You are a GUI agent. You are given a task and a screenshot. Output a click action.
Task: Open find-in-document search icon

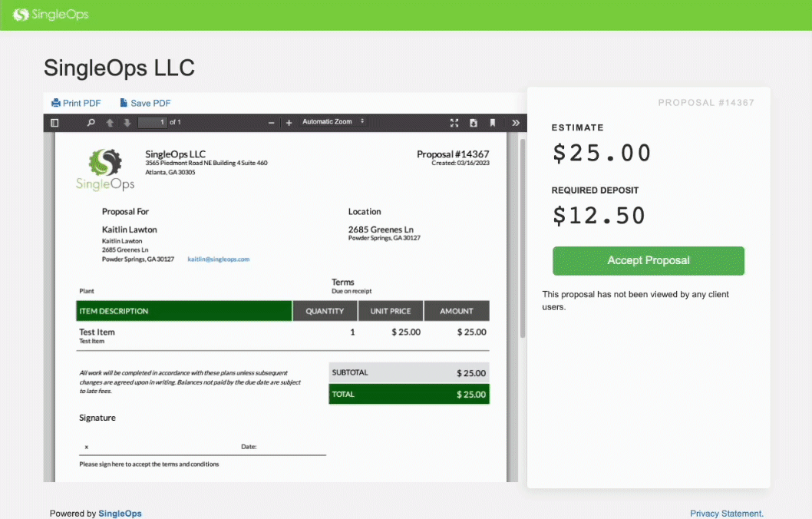click(91, 123)
